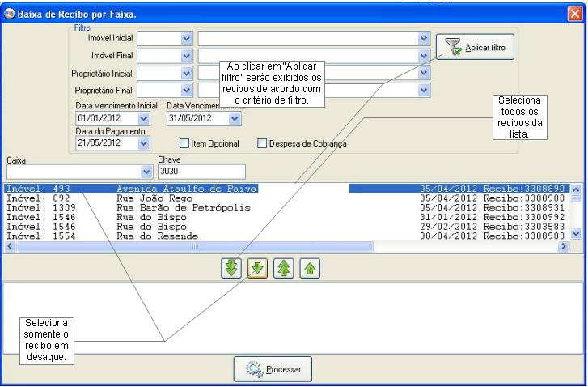Screen dimensions: 588x387
Task: Click the Processar button
Action: [273, 370]
